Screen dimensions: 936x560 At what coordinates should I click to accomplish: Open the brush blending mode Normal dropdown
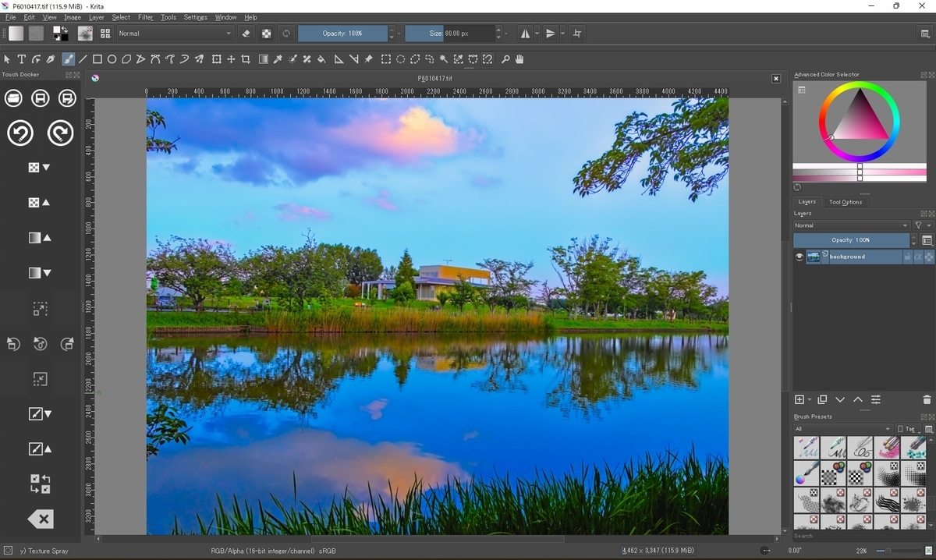point(175,34)
